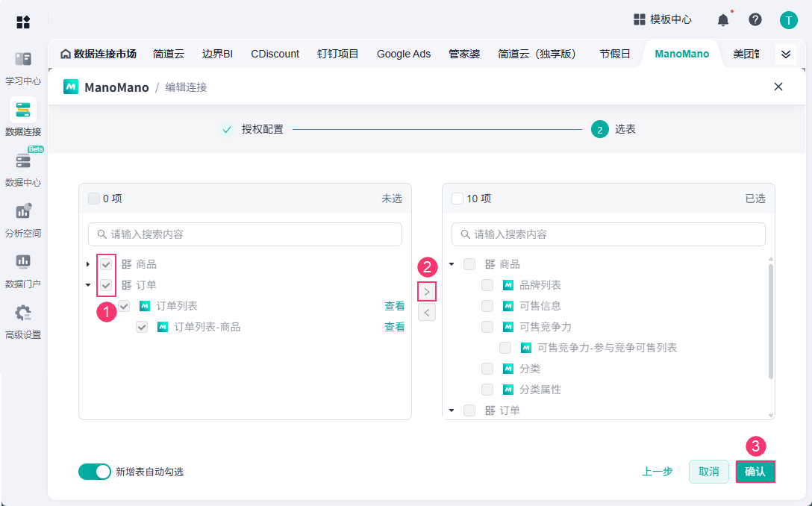Click 品牌列表 ManoMano table icon
The width and height of the screenshot is (812, 506).
click(x=508, y=285)
